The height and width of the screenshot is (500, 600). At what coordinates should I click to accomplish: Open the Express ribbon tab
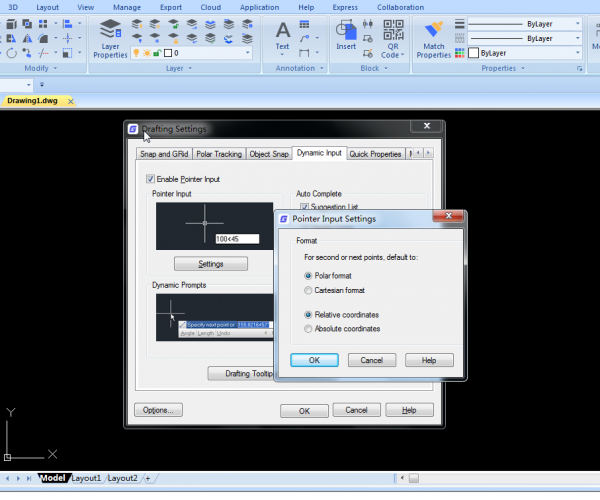345,7
